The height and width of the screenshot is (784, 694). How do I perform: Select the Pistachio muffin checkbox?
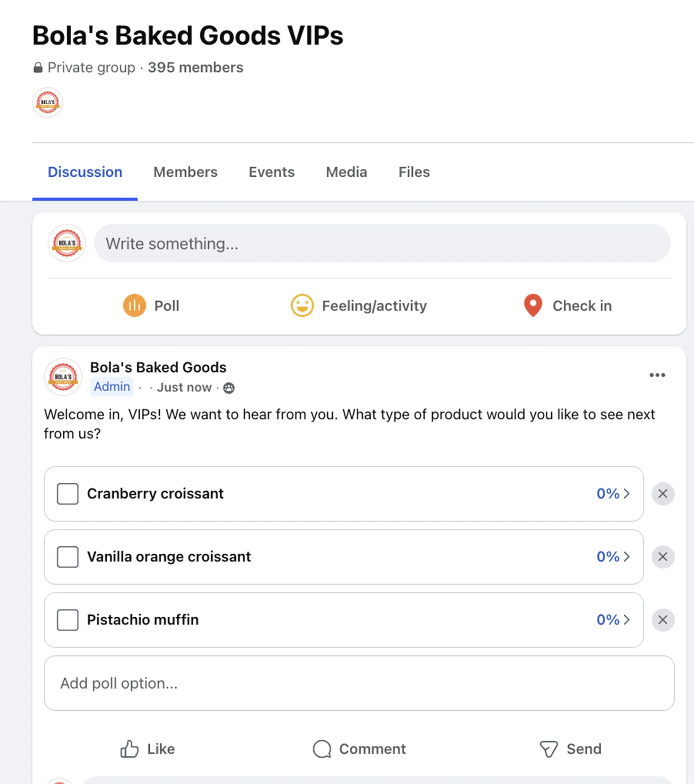pyautogui.click(x=68, y=620)
